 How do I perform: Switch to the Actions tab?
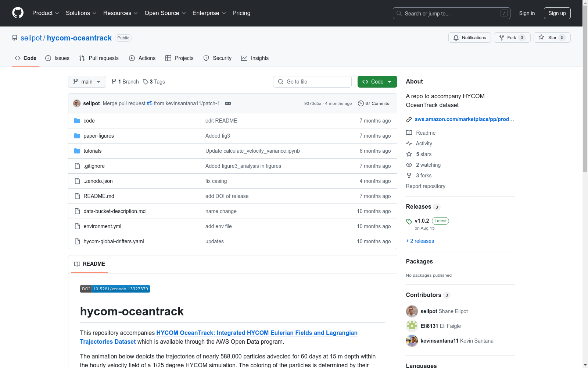(x=142, y=58)
